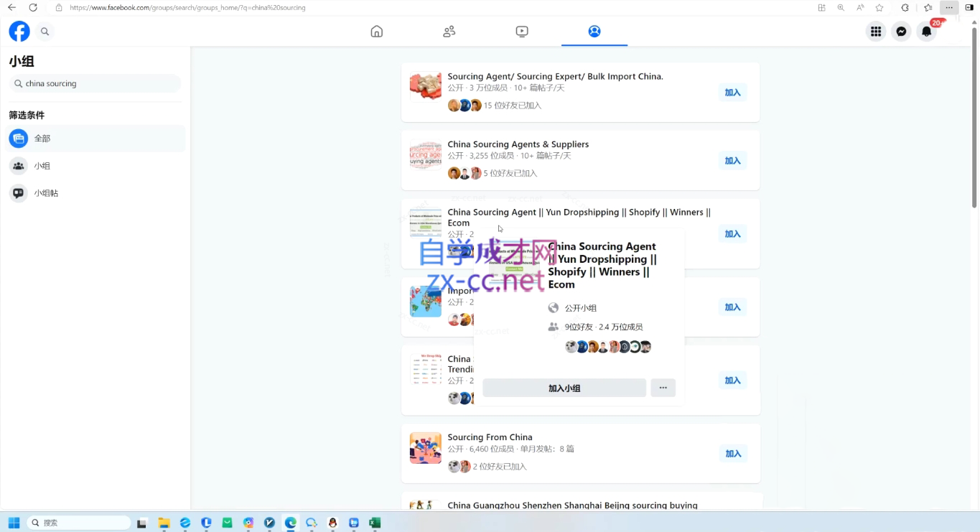Join Sourcing Agent/ Sourcing Expert group
The height and width of the screenshot is (532, 980).
pyautogui.click(x=732, y=93)
